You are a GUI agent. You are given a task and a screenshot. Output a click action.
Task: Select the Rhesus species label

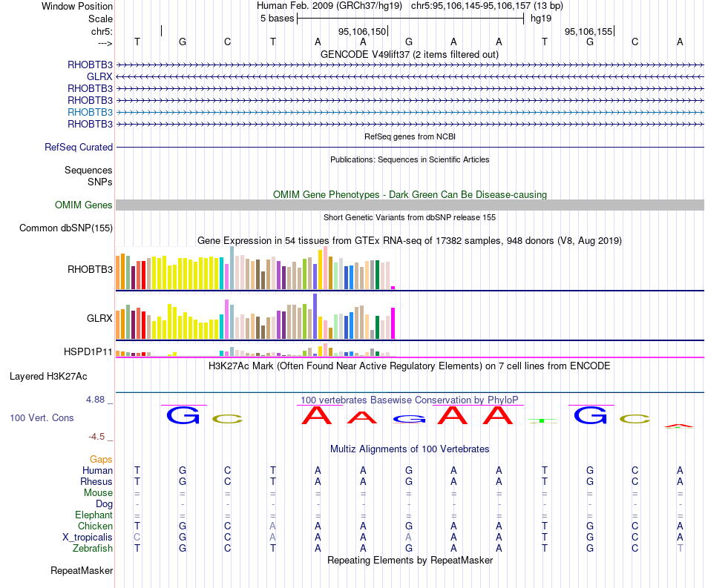point(96,481)
